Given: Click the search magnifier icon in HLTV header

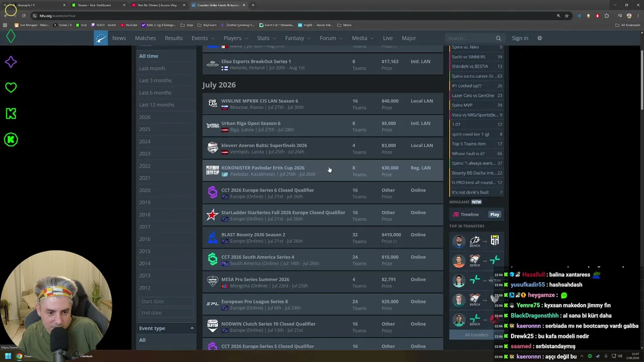Looking at the screenshot, I should tap(498, 38).
